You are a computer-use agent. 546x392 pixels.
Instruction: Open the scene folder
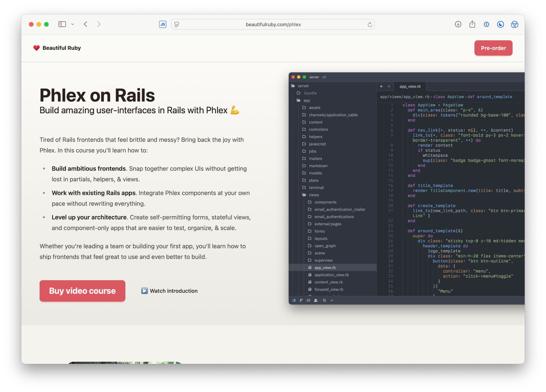pyautogui.click(x=333, y=253)
